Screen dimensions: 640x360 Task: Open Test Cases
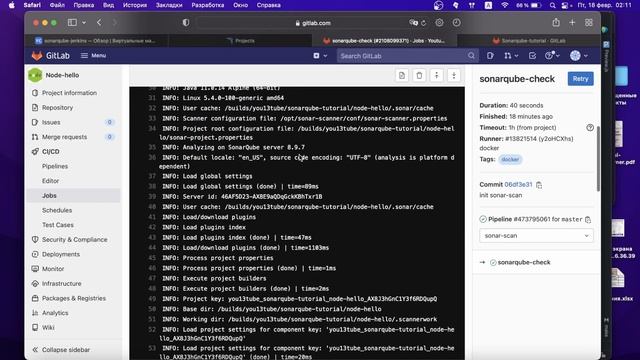click(x=58, y=225)
